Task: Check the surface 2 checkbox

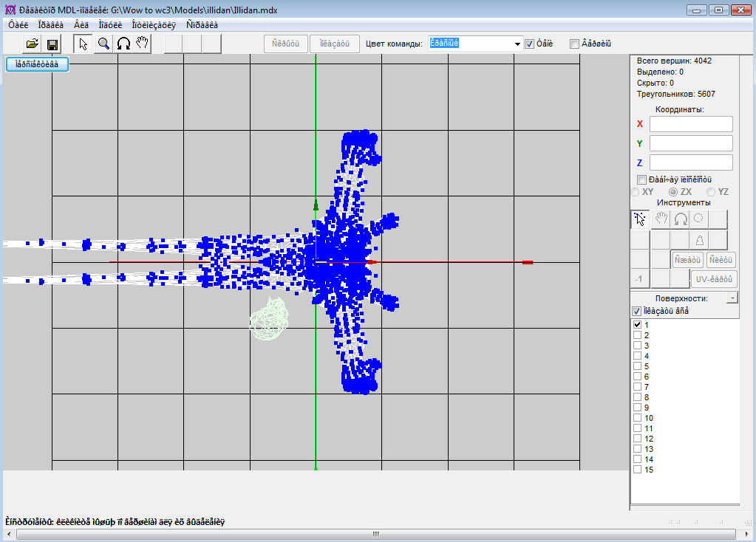Action: point(637,335)
